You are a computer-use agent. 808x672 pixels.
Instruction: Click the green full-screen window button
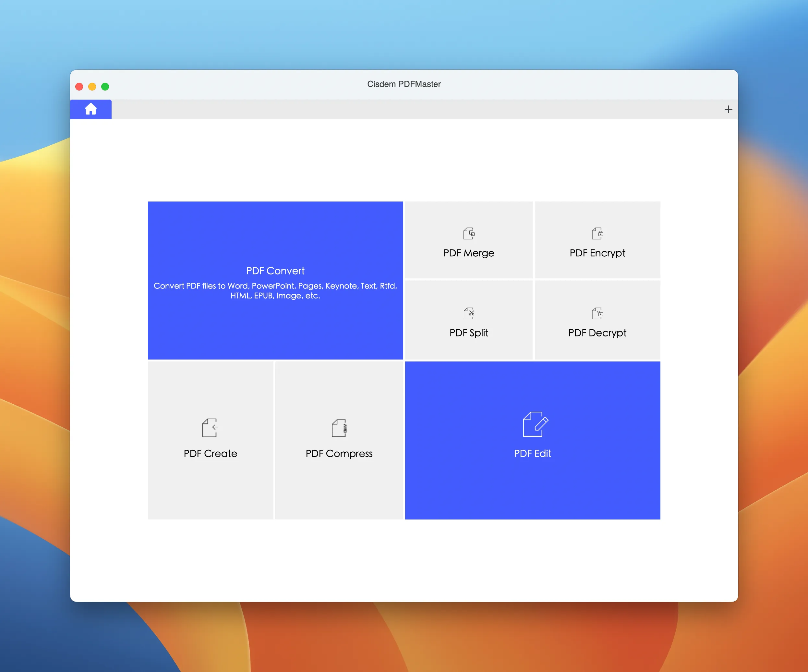point(105,87)
